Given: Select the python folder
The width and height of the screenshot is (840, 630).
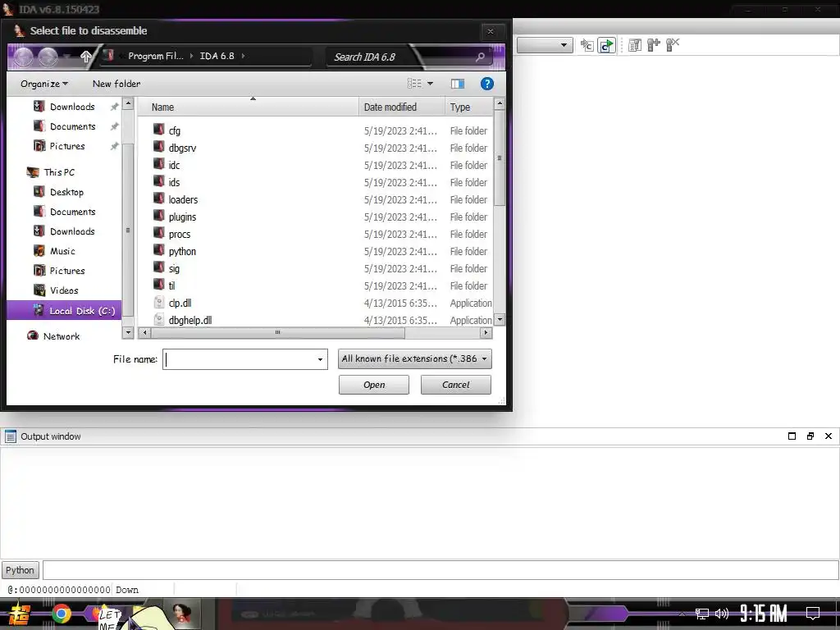Looking at the screenshot, I should point(182,251).
